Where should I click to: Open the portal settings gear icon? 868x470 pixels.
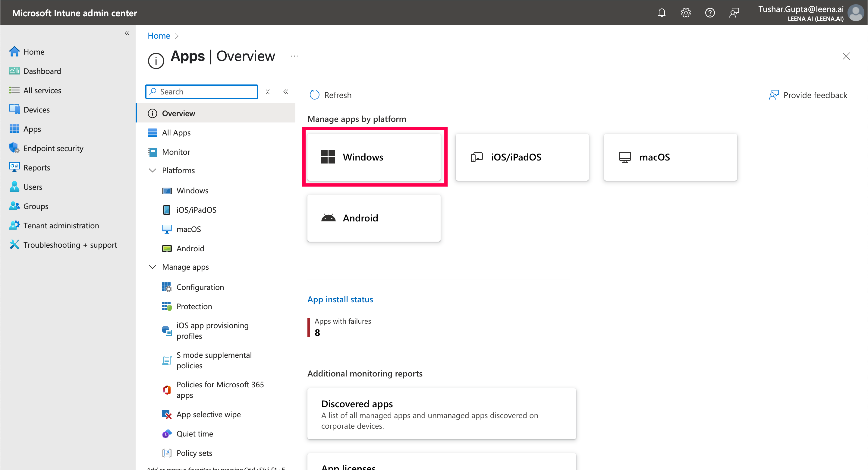coord(685,13)
